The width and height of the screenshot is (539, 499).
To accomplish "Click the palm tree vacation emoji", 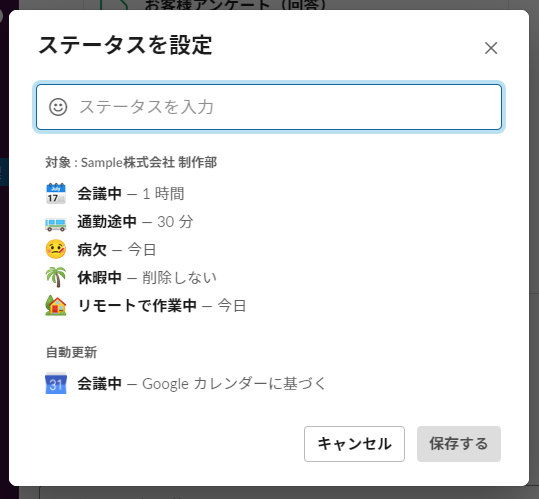I will [56, 277].
